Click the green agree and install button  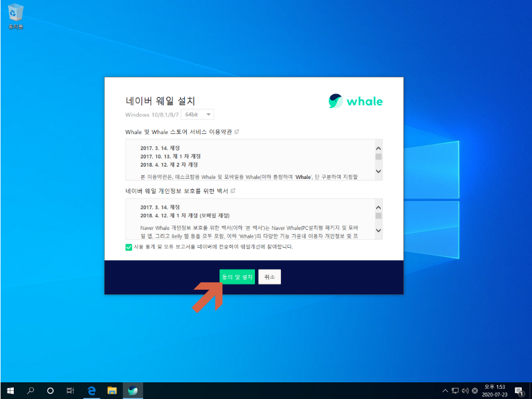pos(237,277)
